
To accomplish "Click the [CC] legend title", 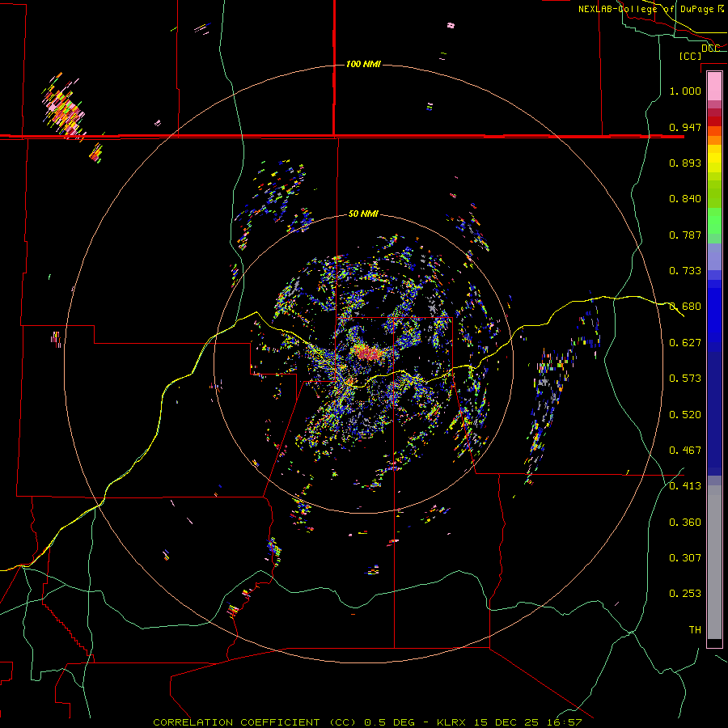I will click(x=690, y=56).
